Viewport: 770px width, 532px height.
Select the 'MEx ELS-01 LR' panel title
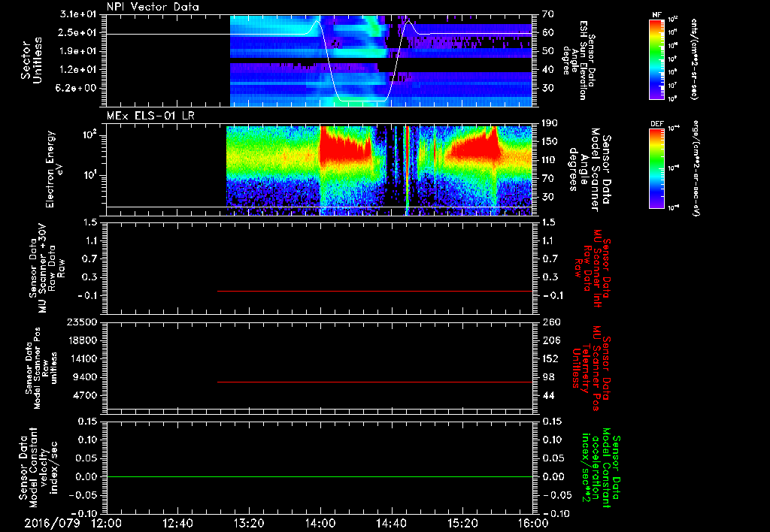[x=150, y=116]
